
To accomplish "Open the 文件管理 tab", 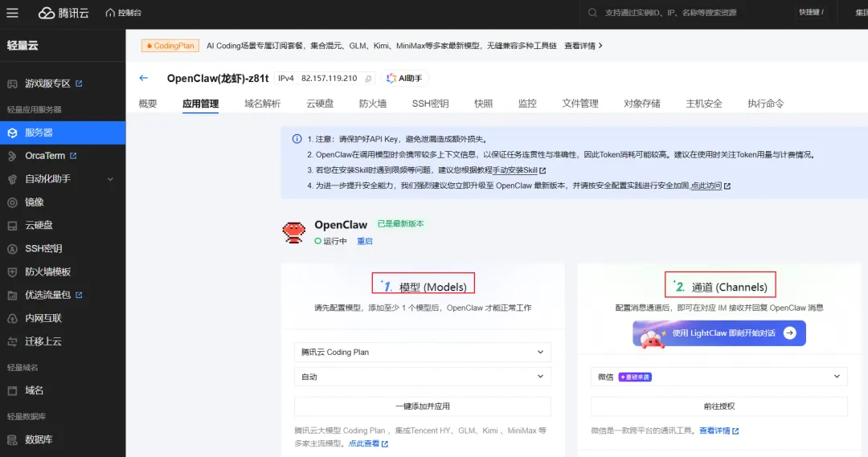I will pyautogui.click(x=580, y=104).
